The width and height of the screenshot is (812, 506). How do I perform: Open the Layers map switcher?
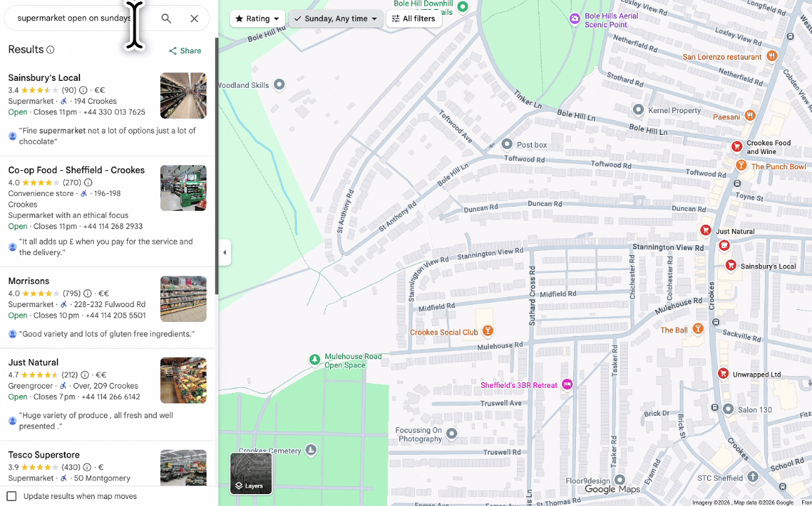[x=251, y=474]
